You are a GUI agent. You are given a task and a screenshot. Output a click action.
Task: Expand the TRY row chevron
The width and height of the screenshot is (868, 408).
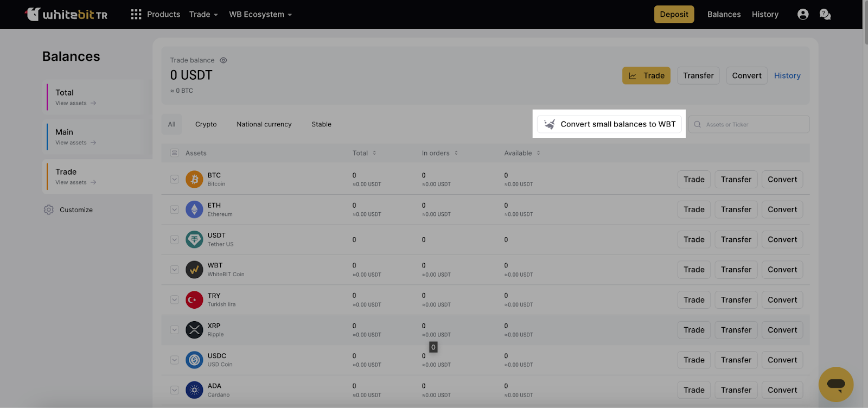click(175, 299)
